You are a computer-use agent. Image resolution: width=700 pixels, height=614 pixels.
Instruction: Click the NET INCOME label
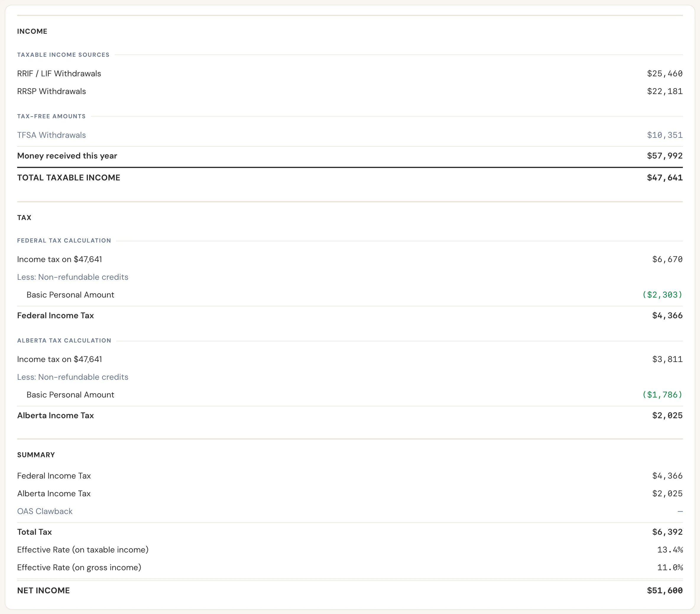(43, 590)
